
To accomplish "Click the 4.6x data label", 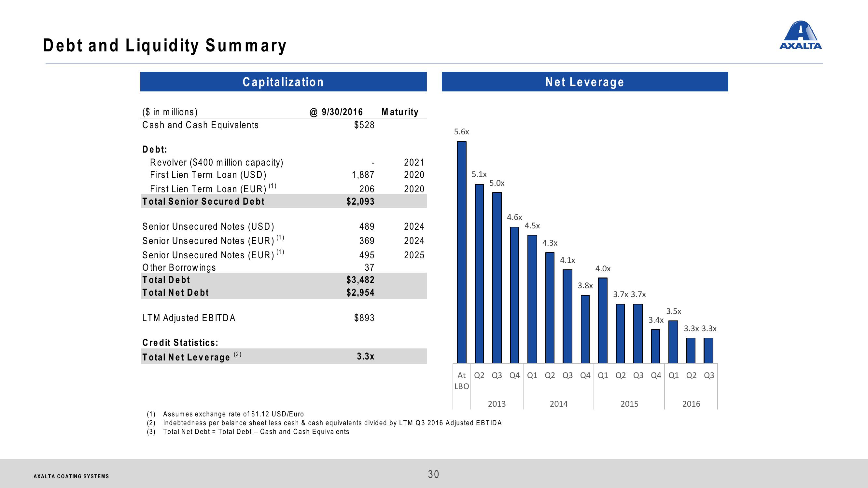I will click(514, 217).
